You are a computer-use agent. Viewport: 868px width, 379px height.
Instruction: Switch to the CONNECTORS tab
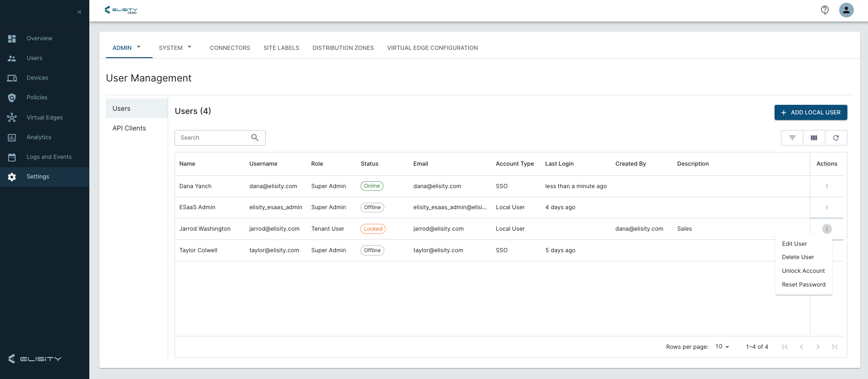230,48
